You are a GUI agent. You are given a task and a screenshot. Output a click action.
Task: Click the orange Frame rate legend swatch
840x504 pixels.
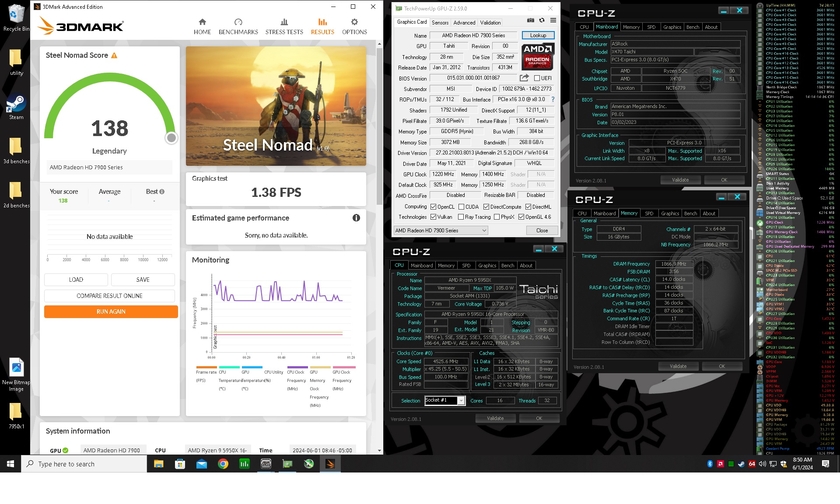tap(206, 367)
